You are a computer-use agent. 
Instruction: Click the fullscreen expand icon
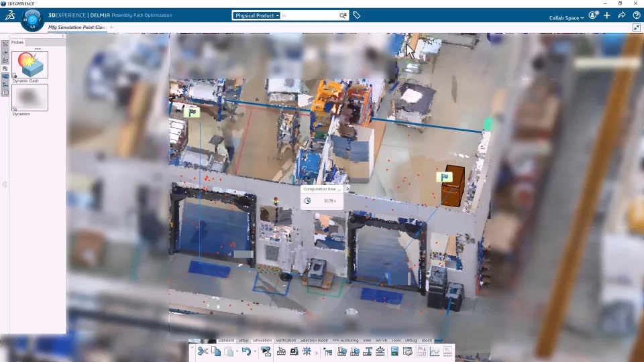point(637,27)
